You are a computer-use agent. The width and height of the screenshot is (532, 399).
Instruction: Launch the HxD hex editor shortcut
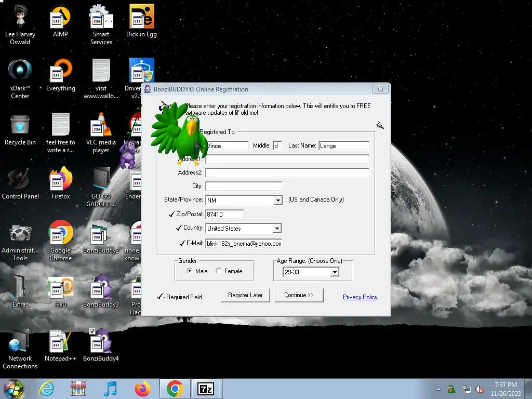point(60,291)
